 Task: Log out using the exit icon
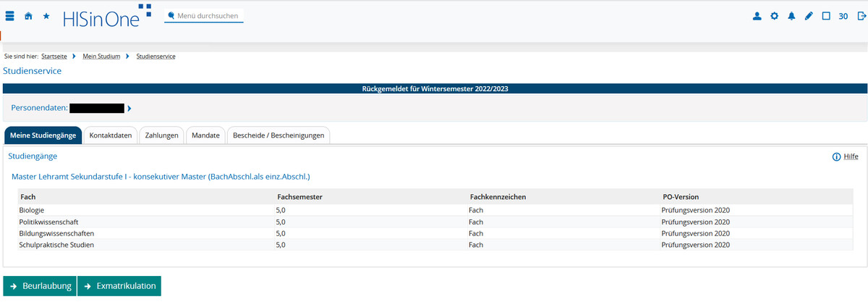pyautogui.click(x=861, y=16)
